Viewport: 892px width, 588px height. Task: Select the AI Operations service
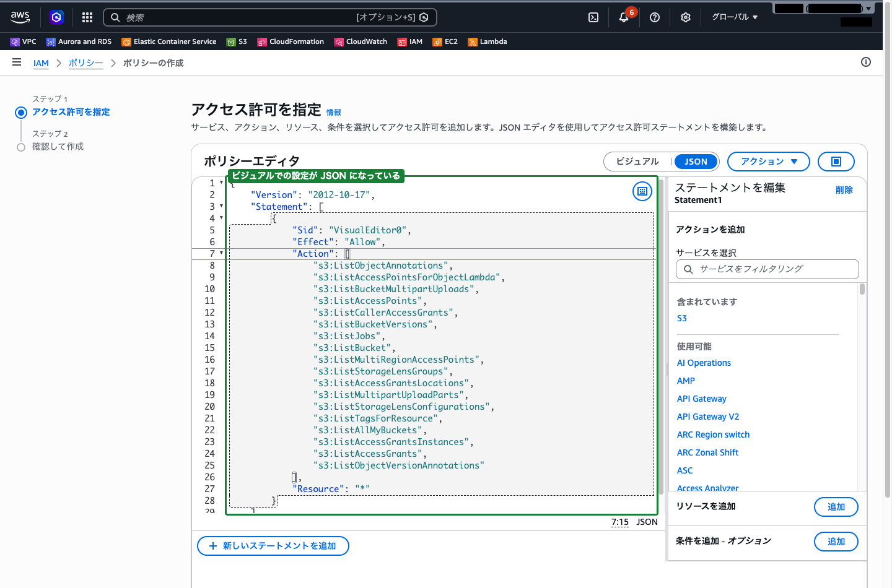[x=704, y=363]
